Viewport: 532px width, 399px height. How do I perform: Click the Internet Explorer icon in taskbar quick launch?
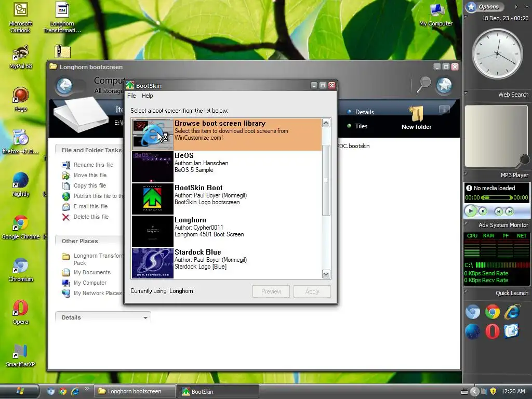point(75,391)
